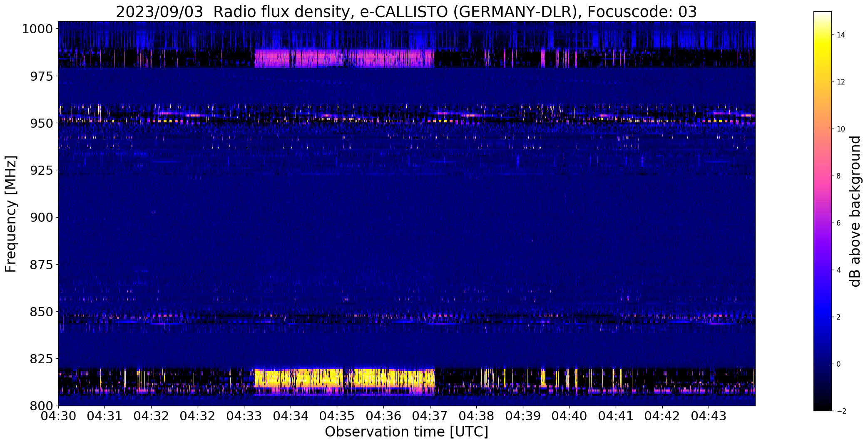Click the 'dB above background' colorbar label
This screenshot has height=444, width=868.
(855, 211)
